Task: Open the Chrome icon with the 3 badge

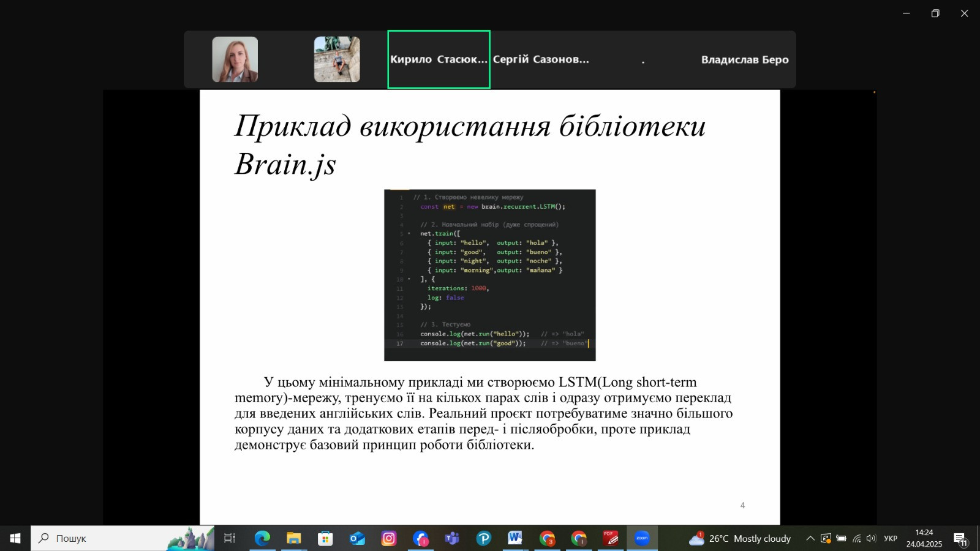Action: tap(547, 538)
